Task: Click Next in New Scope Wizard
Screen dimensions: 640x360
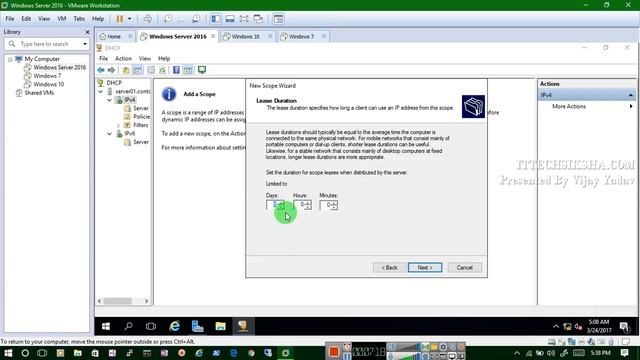Action: click(x=424, y=267)
